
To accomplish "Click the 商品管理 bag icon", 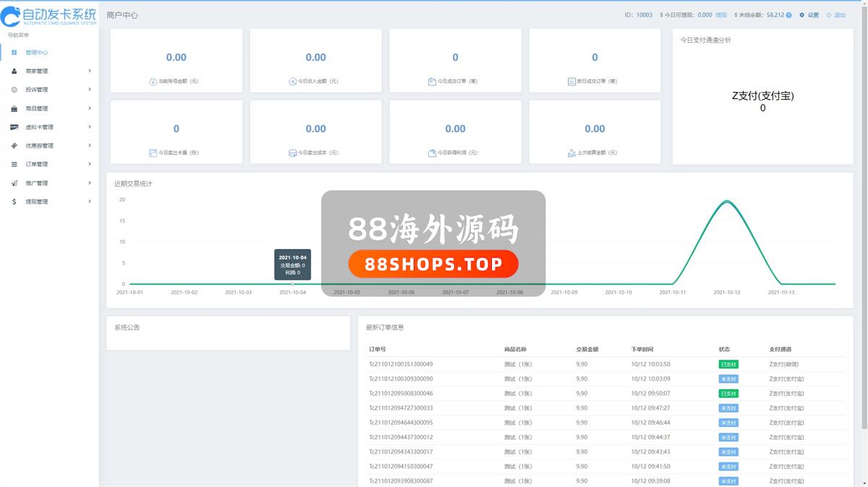I will pos(14,109).
